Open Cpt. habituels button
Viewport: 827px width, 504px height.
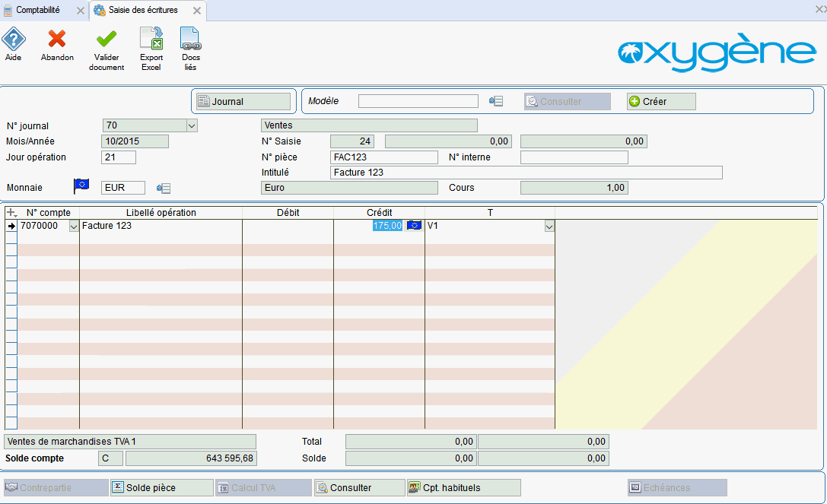click(463, 488)
